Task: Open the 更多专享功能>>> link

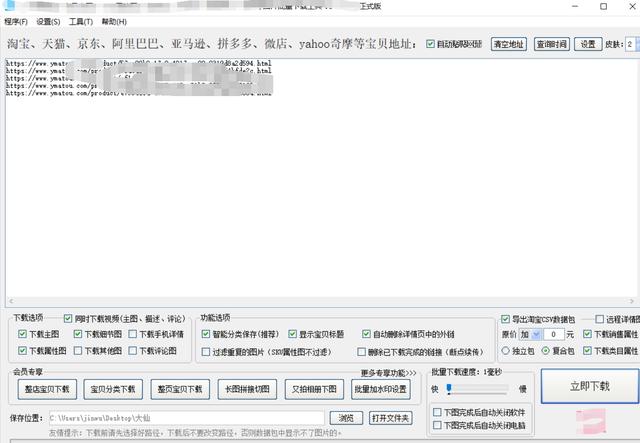Action: pos(389,373)
